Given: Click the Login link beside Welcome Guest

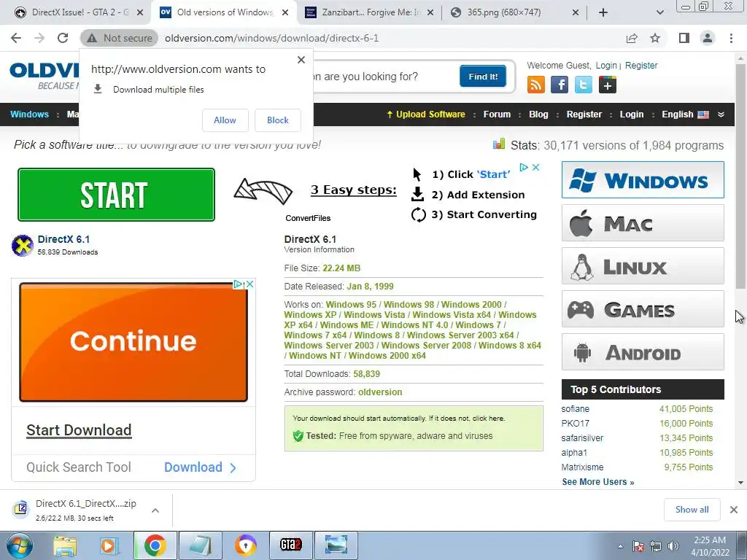Looking at the screenshot, I should 606,66.
